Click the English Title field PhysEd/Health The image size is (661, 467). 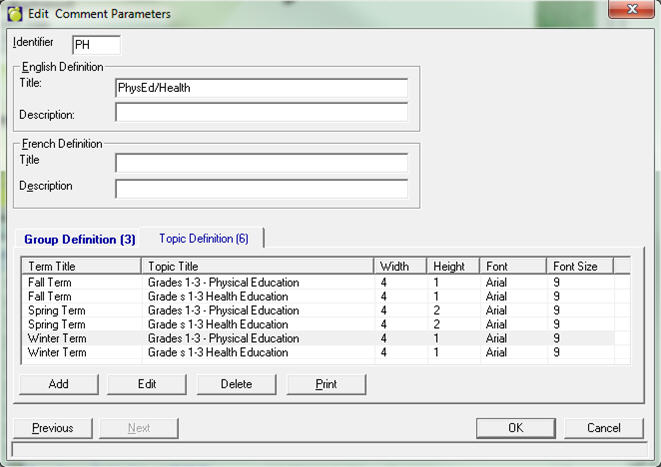click(261, 88)
